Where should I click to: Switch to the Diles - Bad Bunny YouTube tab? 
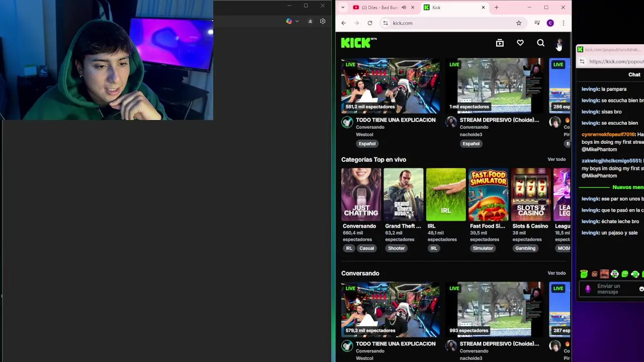(380, 8)
